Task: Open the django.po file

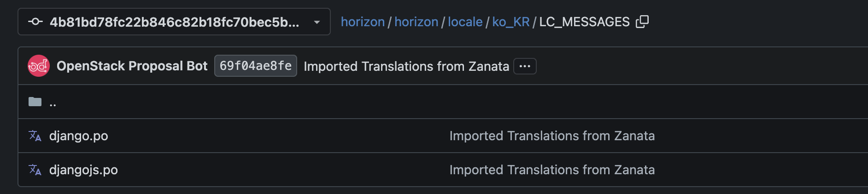Action: [79, 136]
